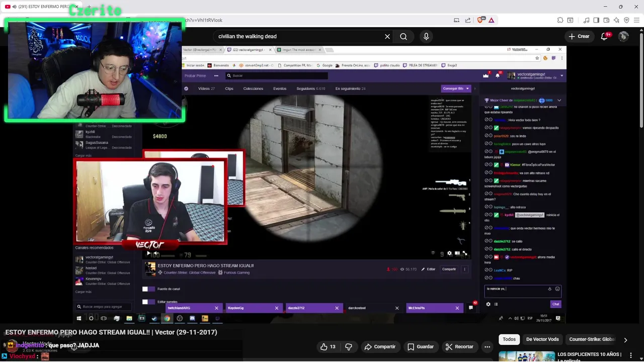Screen dimensions: 644x362
Task: Click Editar on the Twitch stream info
Action: click(x=429, y=269)
